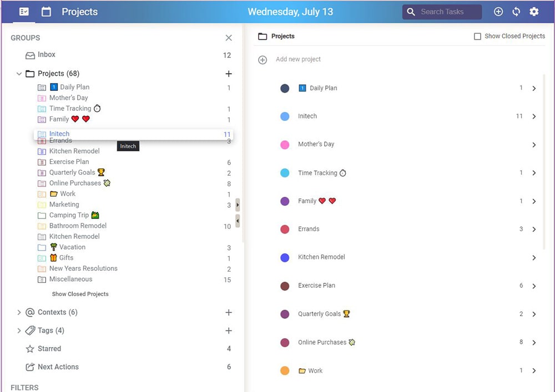The image size is (555, 392).
Task: Collapse the Projects group tree
Action: [x=19, y=74]
